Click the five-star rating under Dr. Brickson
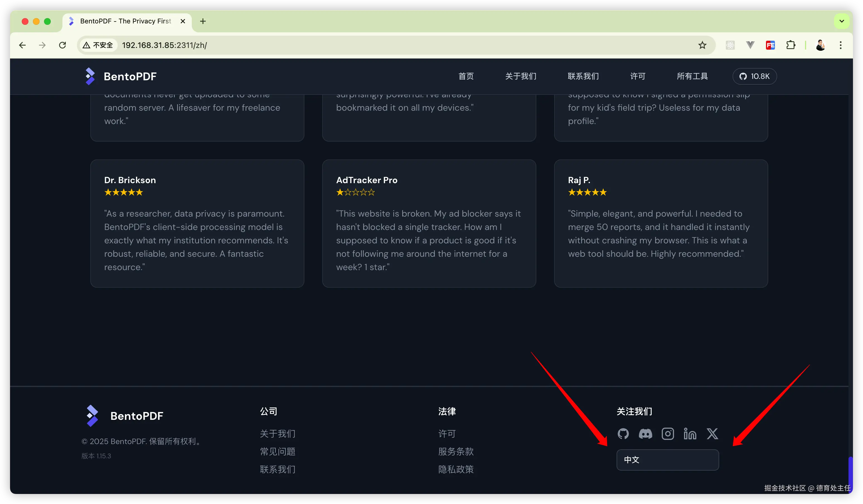Image resolution: width=863 pixels, height=504 pixels. point(123,192)
